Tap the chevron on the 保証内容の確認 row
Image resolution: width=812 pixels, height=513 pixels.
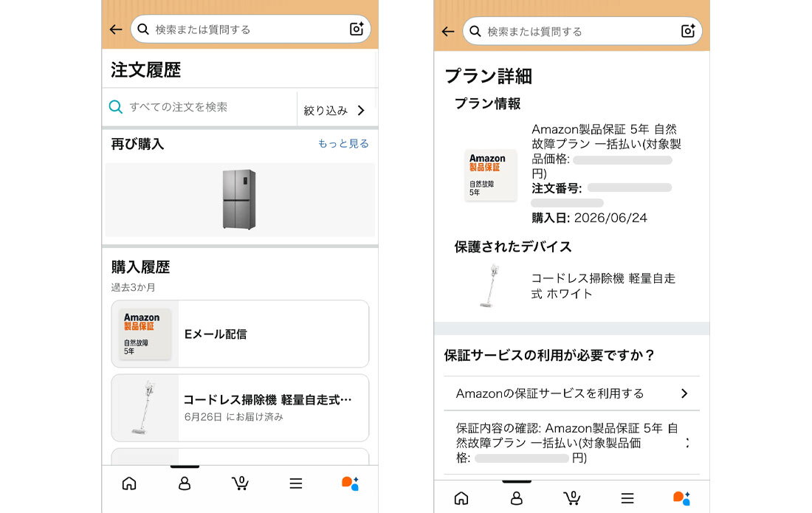(687, 443)
